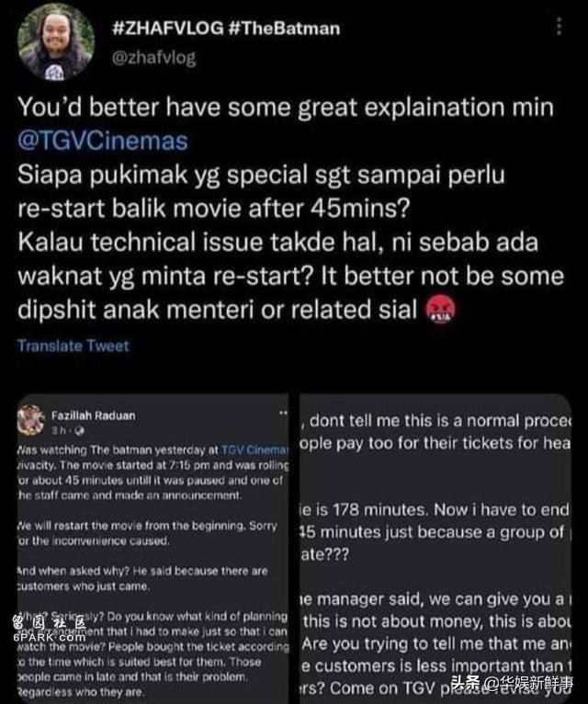The height and width of the screenshot is (704, 588).
Task: Open the embedded post's more options dots
Action: (283, 413)
